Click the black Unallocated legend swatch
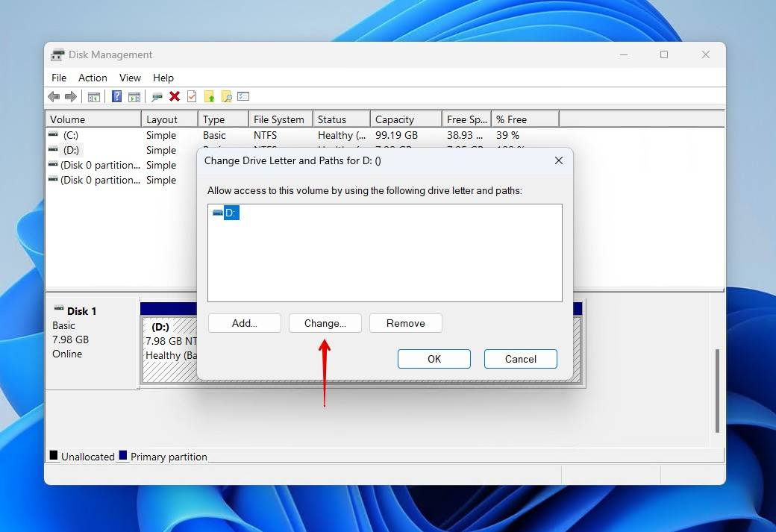The width and height of the screenshot is (776, 532). (x=54, y=455)
